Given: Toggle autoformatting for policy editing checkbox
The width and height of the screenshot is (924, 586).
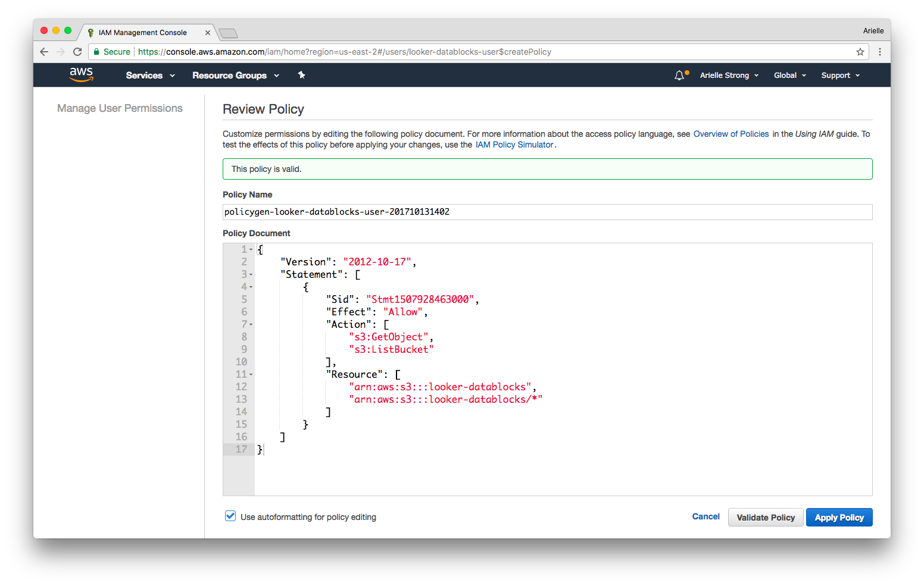Looking at the screenshot, I should click(230, 516).
